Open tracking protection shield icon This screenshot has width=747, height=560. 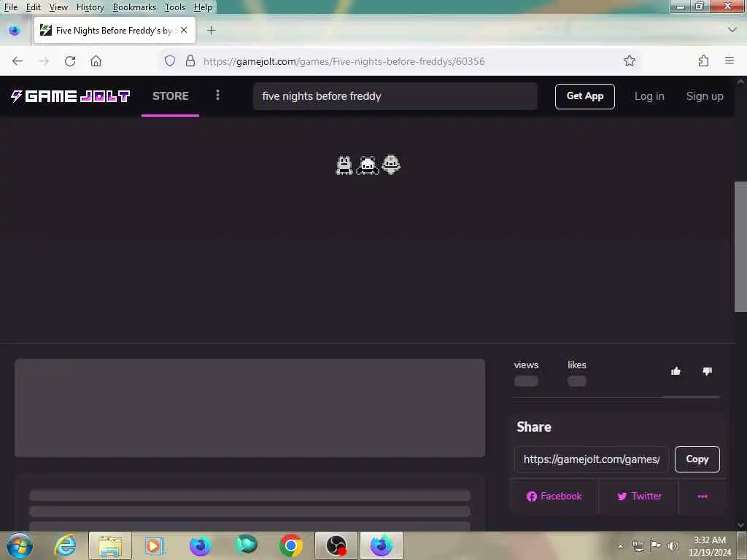[169, 61]
